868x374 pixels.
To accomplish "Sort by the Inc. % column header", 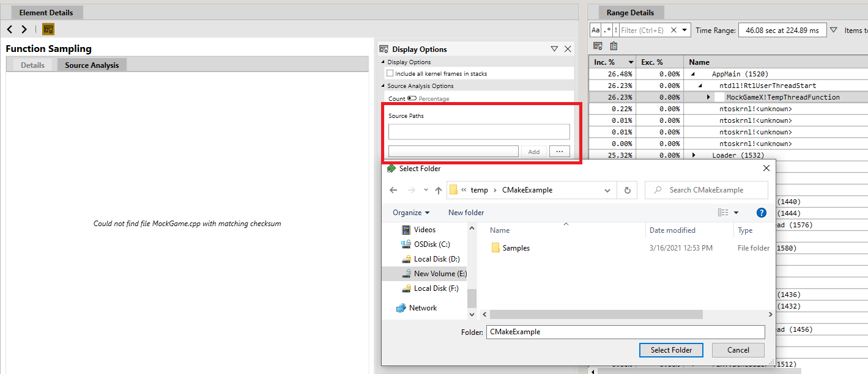I will tap(614, 62).
